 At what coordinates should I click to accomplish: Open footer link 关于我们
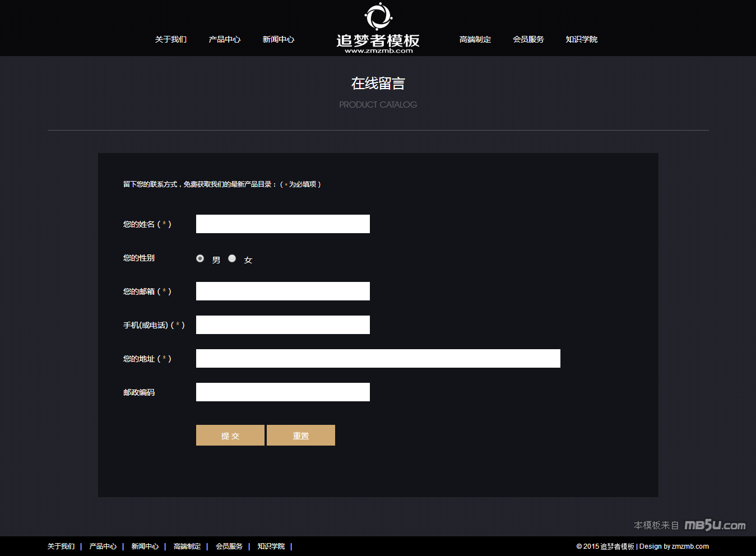(61, 546)
